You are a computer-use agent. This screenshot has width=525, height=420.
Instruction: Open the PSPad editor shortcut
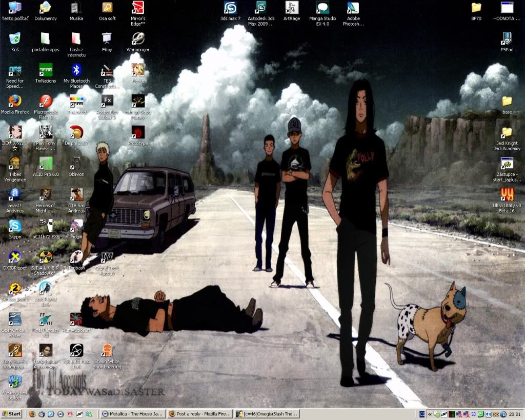[x=507, y=42]
